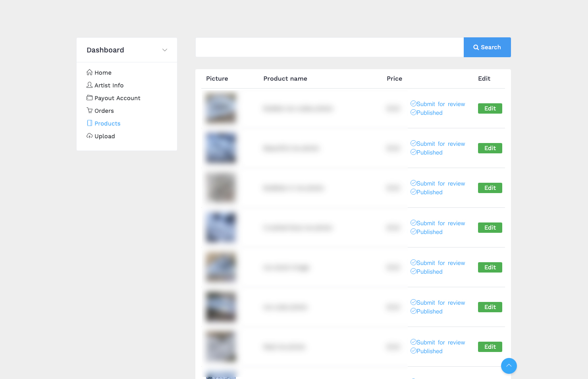The width and height of the screenshot is (588, 379).
Task: Open the seventh product's picture thumbnail
Action: 221,346
